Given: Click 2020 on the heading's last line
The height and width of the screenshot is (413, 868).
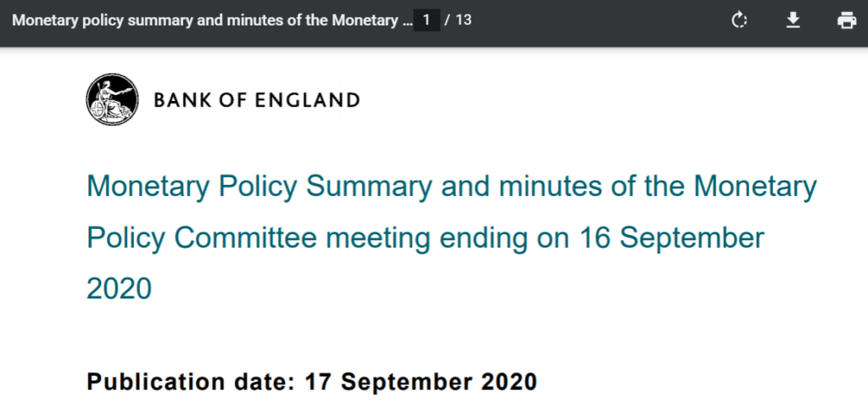Looking at the screenshot, I should [x=119, y=289].
